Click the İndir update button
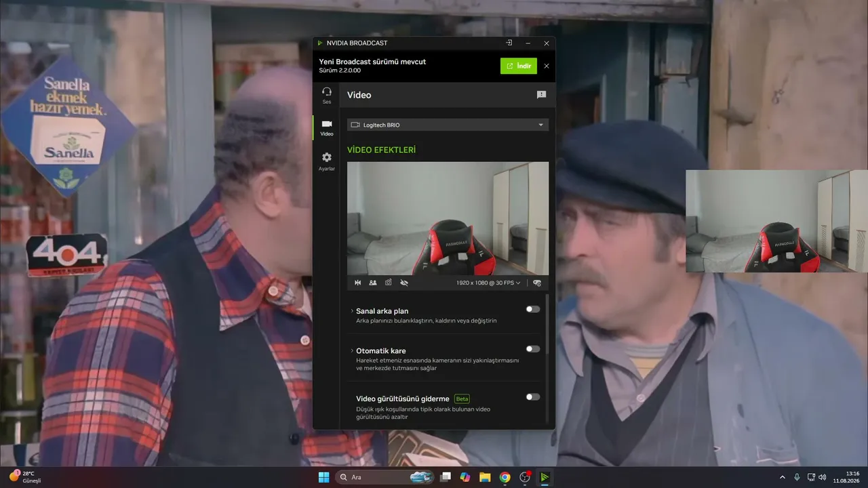This screenshot has height=488, width=868. click(519, 66)
